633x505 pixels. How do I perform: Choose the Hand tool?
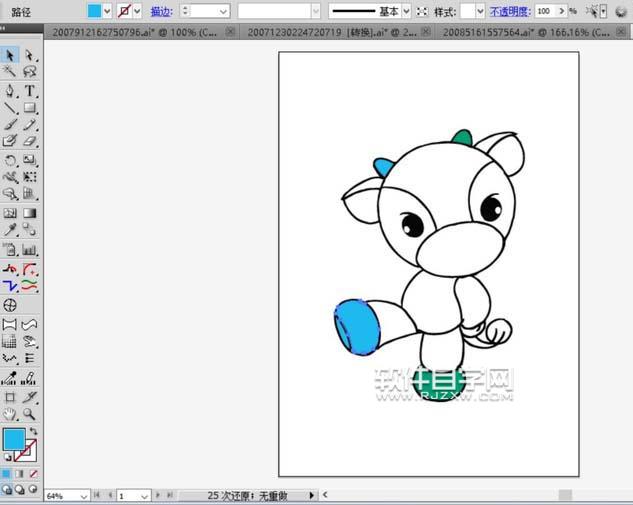10,413
